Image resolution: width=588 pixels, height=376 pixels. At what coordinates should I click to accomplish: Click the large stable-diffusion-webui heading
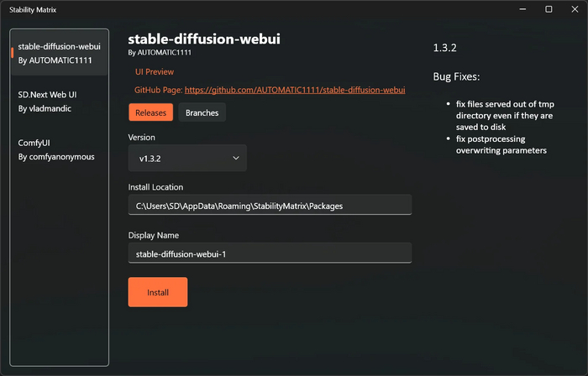pos(204,39)
